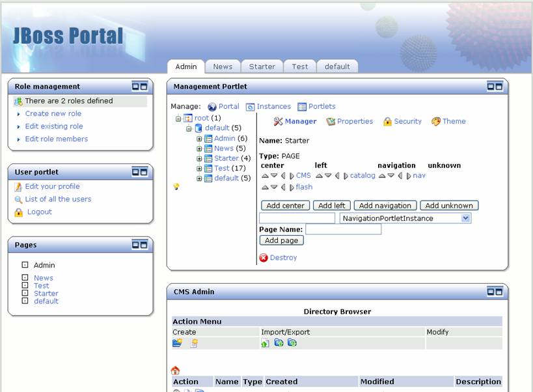Click the catalog portlet link
Screen dimensions: 533x392
point(362,175)
